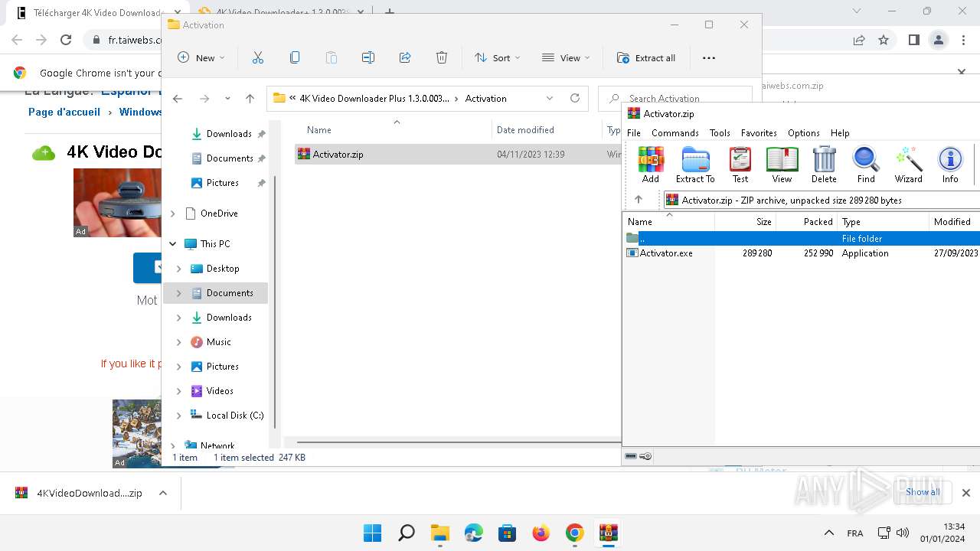
Task: Click the Share icon in Explorer toolbar
Action: coord(405,57)
